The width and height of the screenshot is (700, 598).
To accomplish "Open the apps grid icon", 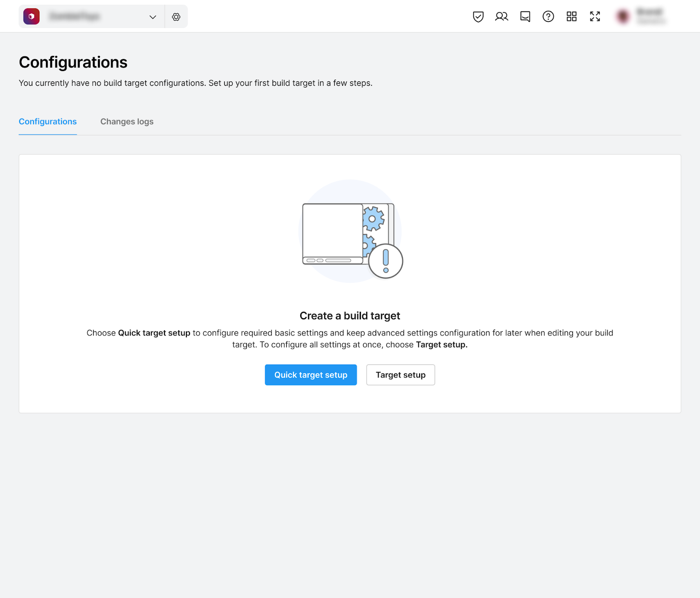I will 571,17.
